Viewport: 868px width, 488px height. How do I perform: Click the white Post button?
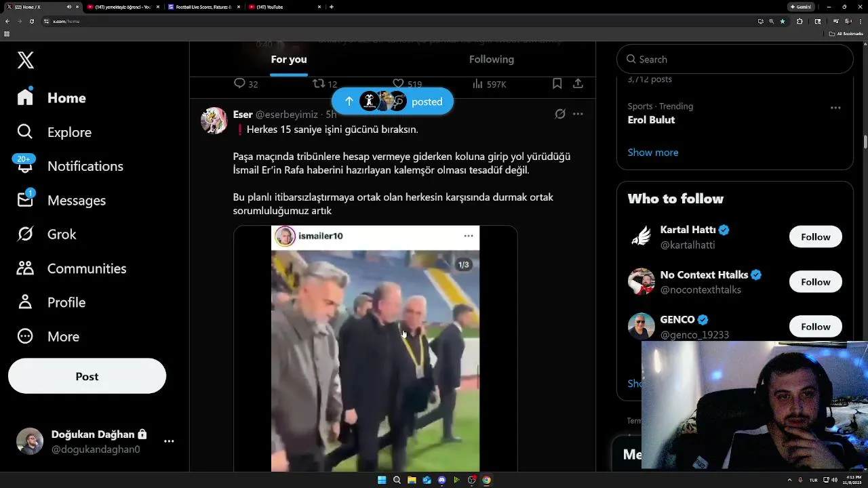(87, 376)
